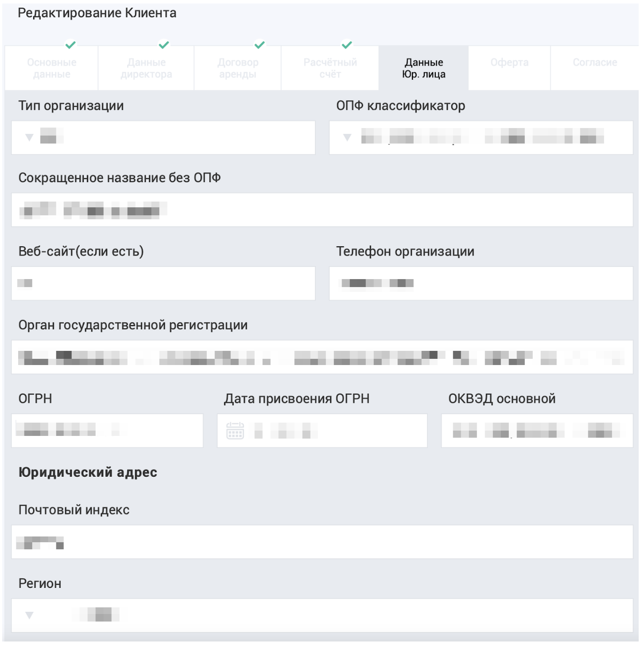Click the green checkmark above Основные данные
The width and height of the screenshot is (644, 649).
pyautogui.click(x=70, y=45)
